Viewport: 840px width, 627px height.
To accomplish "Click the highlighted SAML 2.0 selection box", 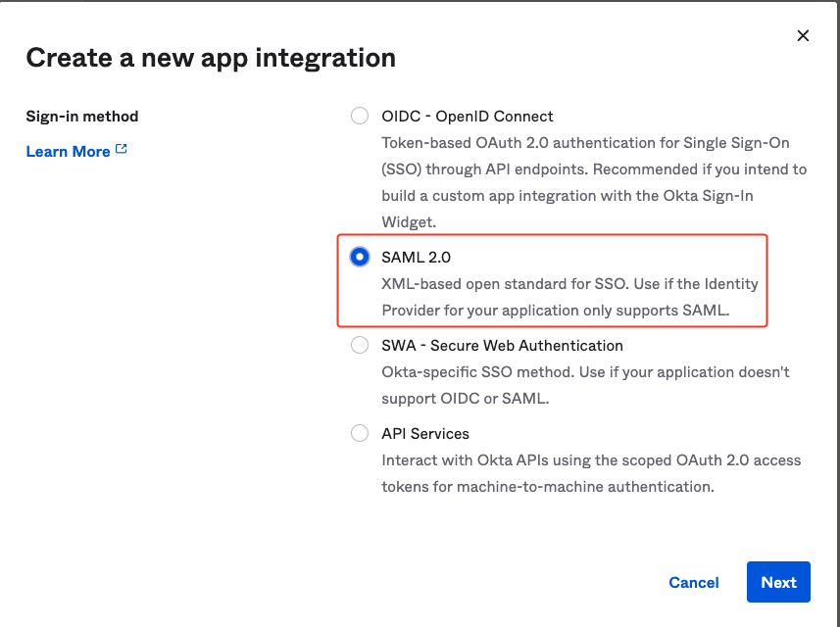I will click(552, 278).
